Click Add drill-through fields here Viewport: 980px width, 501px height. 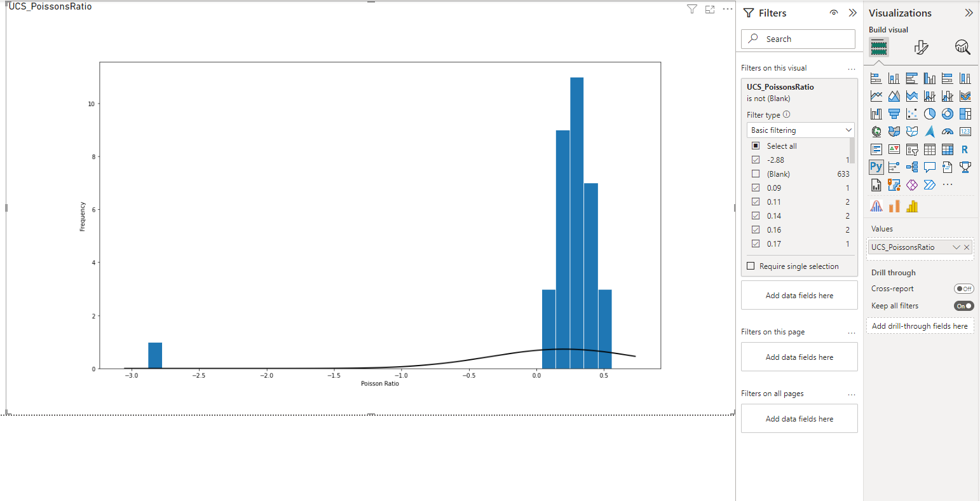pos(920,326)
